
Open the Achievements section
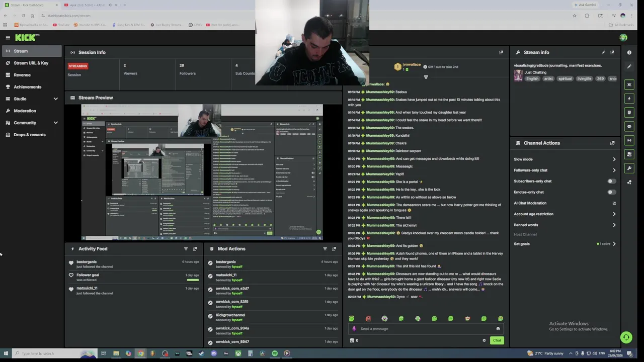pyautogui.click(x=31, y=87)
